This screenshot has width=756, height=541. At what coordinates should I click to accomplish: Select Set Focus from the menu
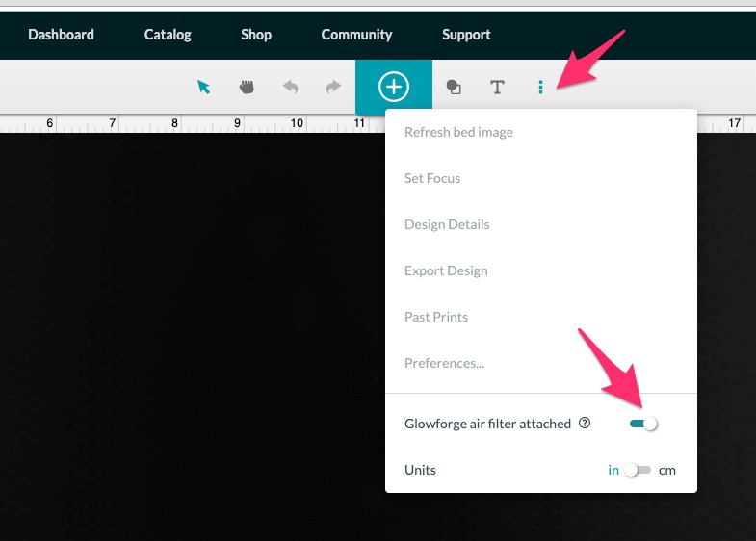[432, 178]
